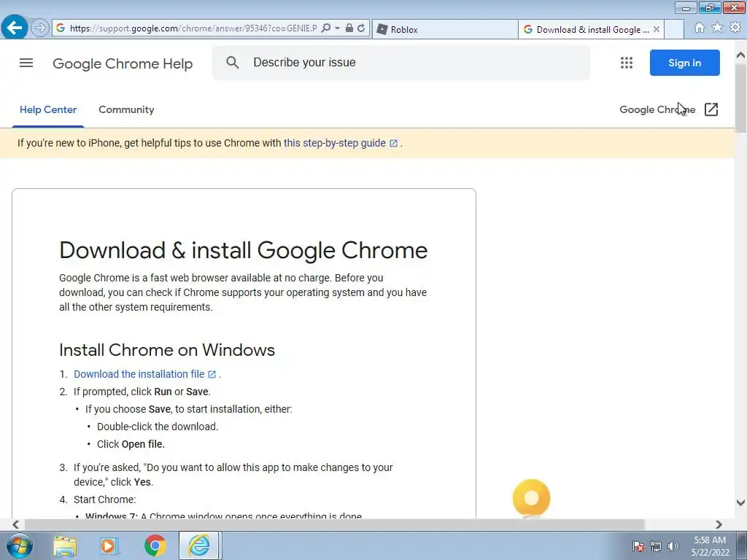Open the Google Chrome product link
747x560 pixels.
(x=657, y=109)
